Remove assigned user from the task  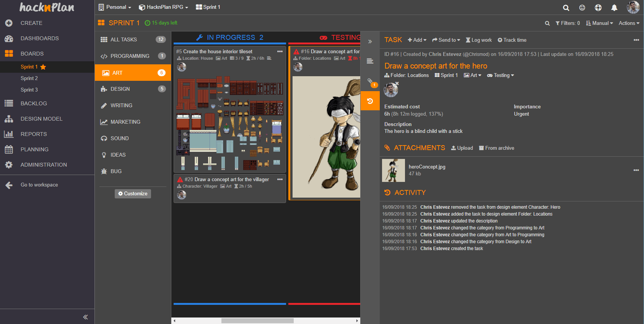pos(397,83)
